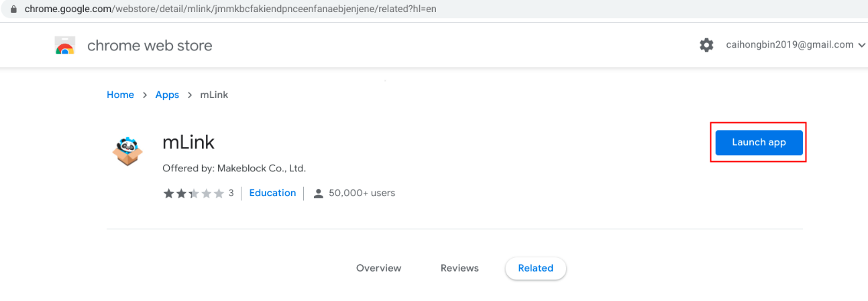This screenshot has width=868, height=301.
Task: Select the Related tab
Action: pos(535,268)
